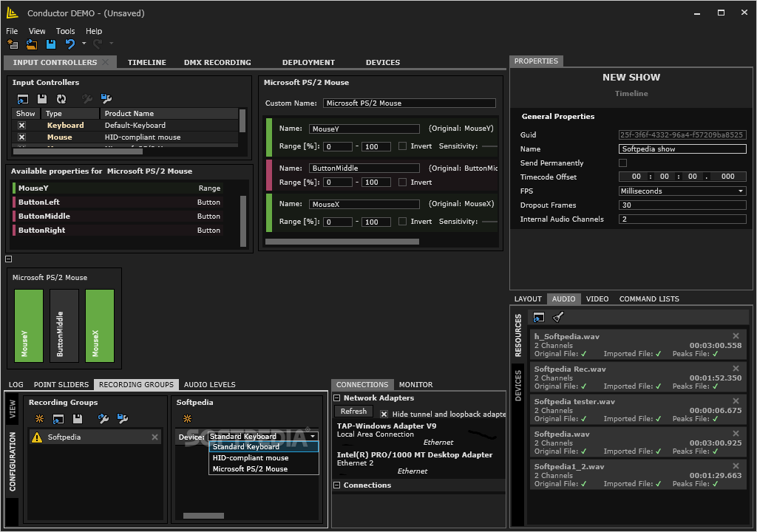757x532 pixels.
Task: Switch to the DEVICES tab
Action: (x=383, y=62)
